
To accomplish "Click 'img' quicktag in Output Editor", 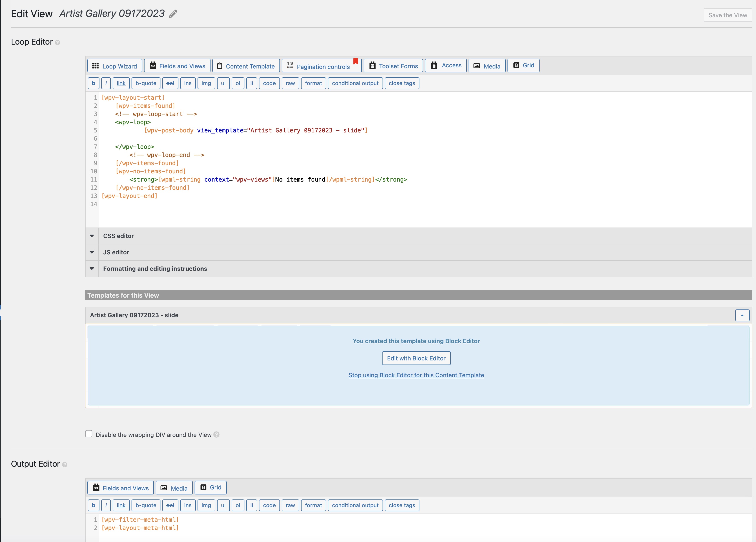I will (x=206, y=505).
